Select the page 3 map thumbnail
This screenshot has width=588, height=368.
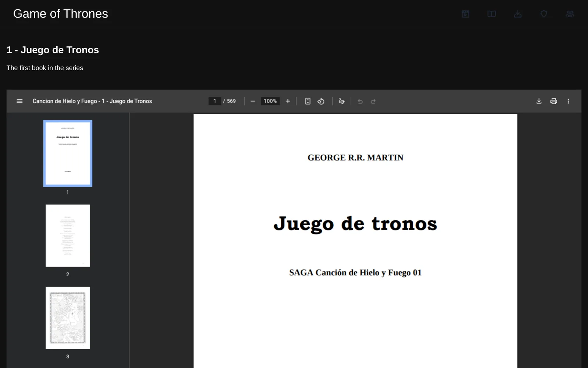[x=68, y=318]
